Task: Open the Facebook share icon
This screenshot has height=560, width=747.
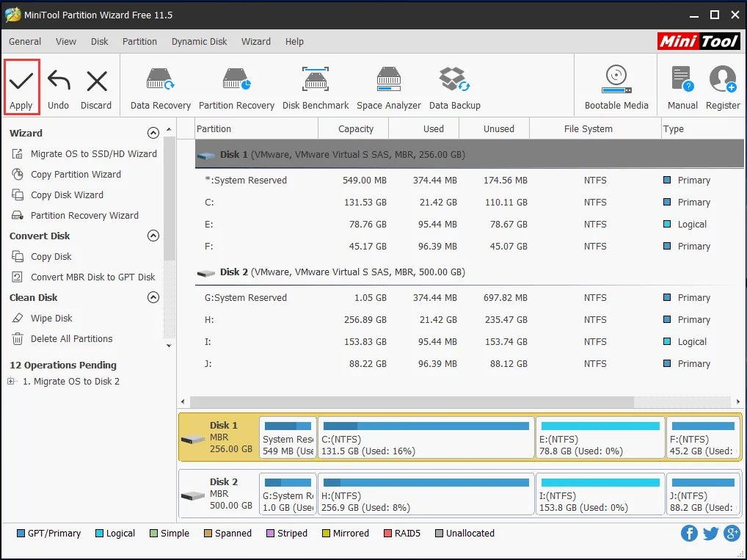Action: tap(689, 534)
